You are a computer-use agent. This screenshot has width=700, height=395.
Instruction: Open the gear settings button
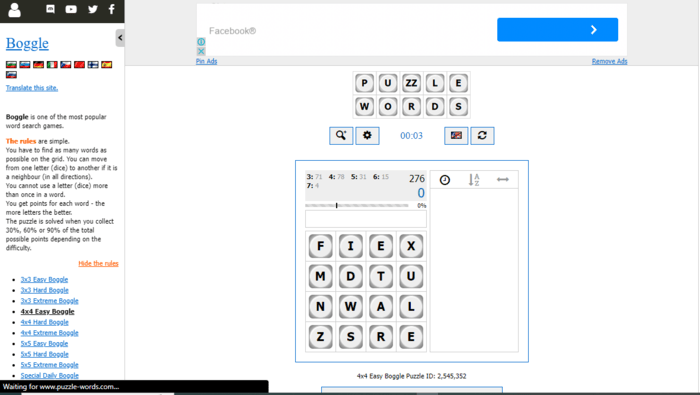pyautogui.click(x=367, y=136)
